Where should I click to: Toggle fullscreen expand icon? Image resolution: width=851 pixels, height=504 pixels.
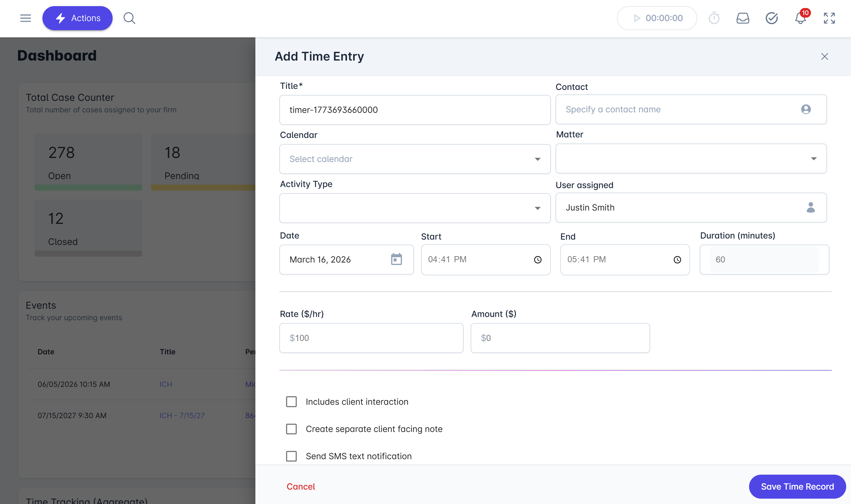829,18
